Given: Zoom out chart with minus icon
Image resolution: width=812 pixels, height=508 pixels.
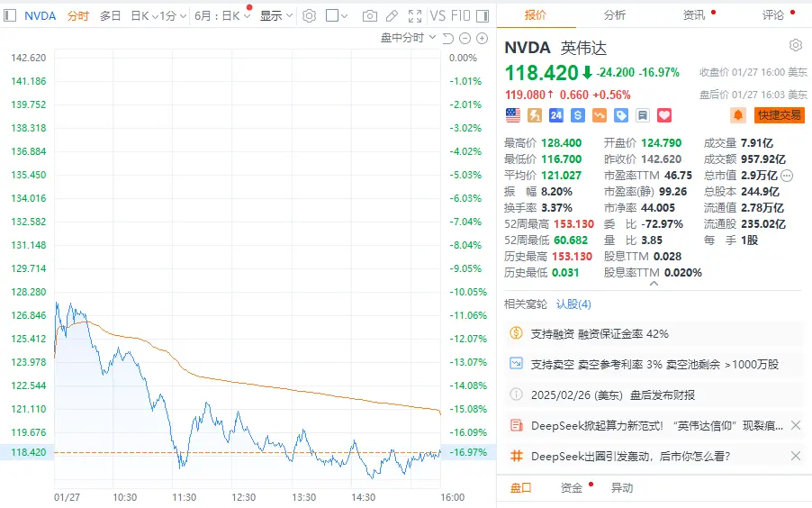Looking at the screenshot, I should [465, 39].
